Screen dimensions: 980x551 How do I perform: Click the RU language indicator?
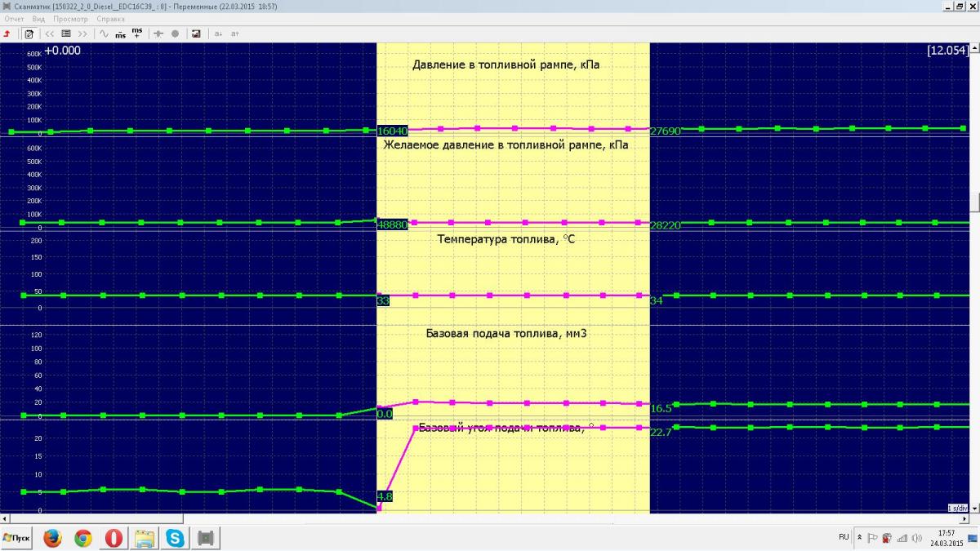844,537
